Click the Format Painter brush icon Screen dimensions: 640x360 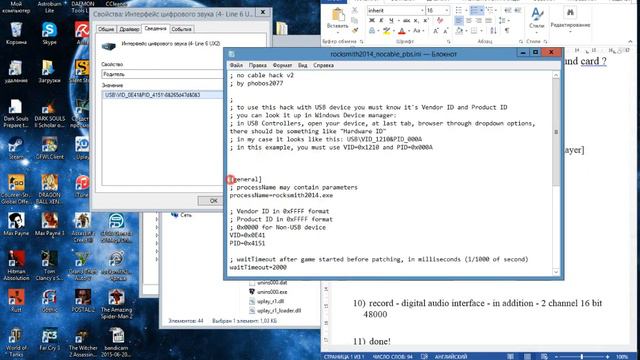(355, 30)
